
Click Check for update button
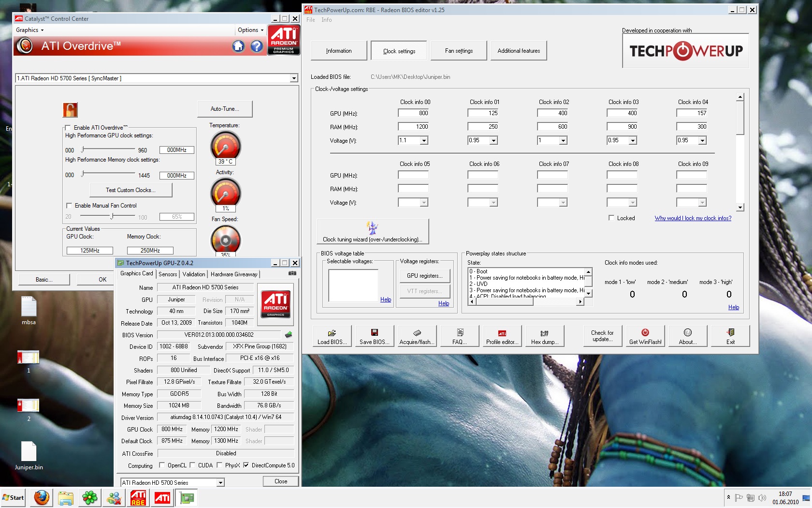[602, 336]
